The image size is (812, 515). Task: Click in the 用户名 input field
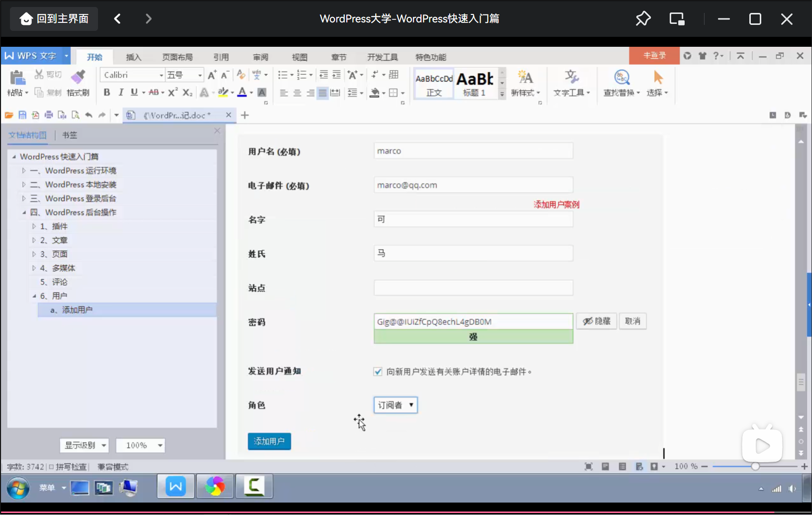click(x=473, y=151)
